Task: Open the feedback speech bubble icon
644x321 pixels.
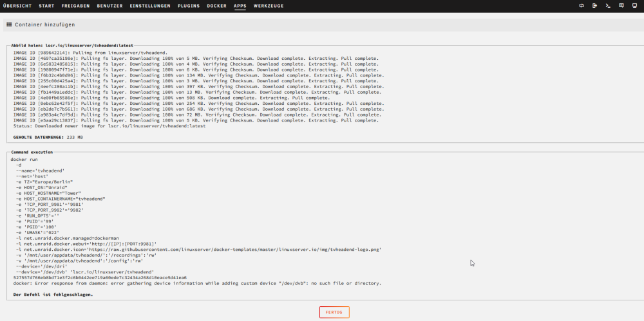Action: pyautogui.click(x=621, y=6)
